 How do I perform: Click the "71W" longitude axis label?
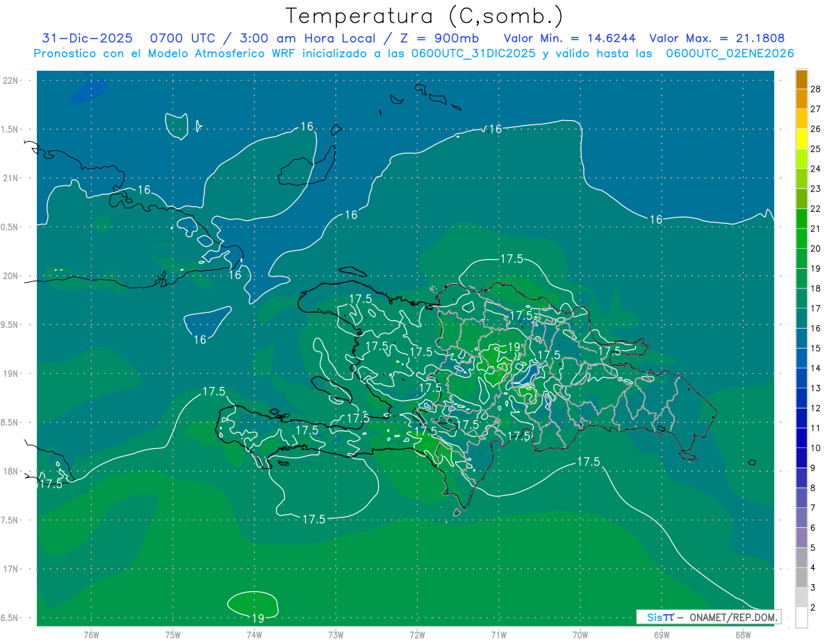click(x=498, y=635)
